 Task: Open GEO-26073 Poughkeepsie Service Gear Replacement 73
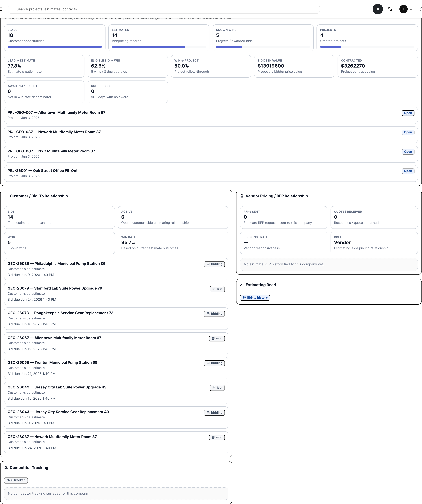click(x=116, y=318)
